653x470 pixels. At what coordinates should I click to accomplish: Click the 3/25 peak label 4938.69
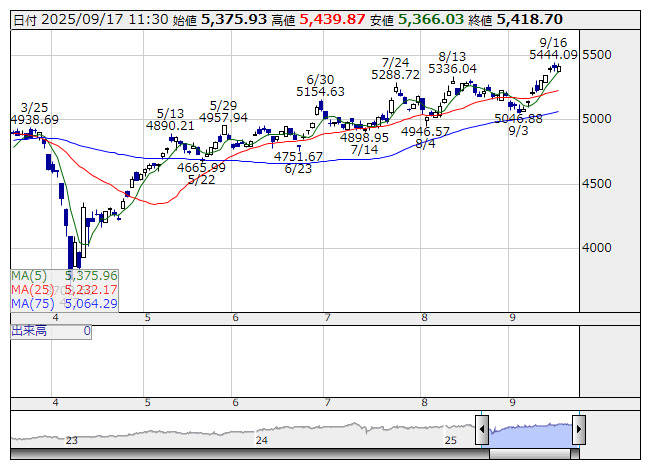coord(35,120)
